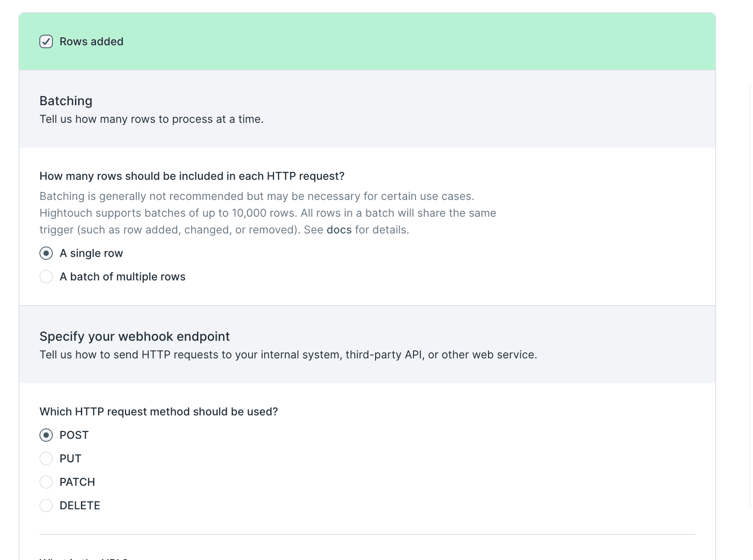Viewport: 753px width, 560px height.
Task: Click the "Specify your webhook endpoint" heading
Action: (135, 336)
